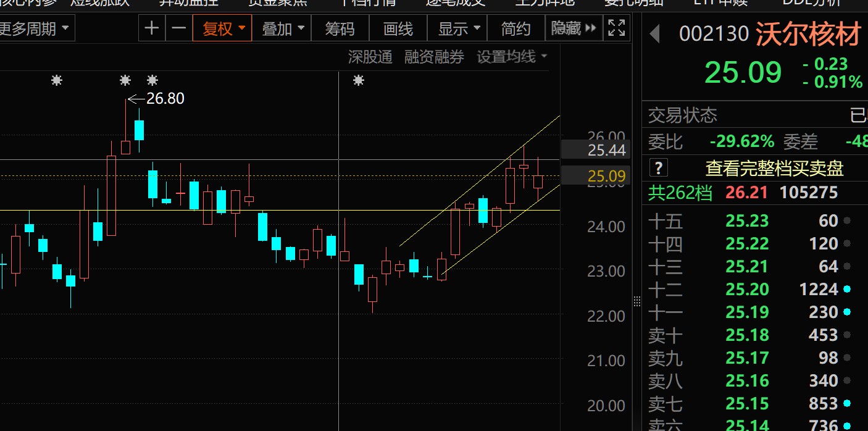The height and width of the screenshot is (431, 868).
Task: Click the 共262档 depth count
Action: tap(680, 193)
